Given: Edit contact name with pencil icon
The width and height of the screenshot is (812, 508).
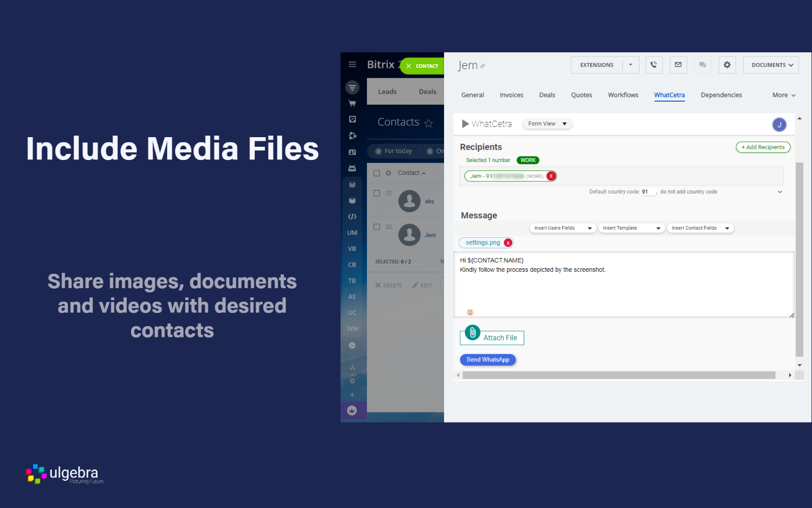Looking at the screenshot, I should pyautogui.click(x=483, y=66).
